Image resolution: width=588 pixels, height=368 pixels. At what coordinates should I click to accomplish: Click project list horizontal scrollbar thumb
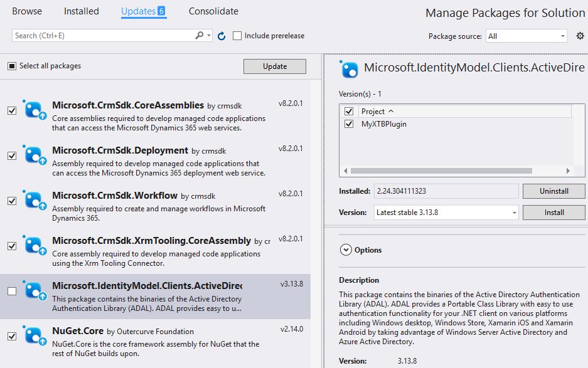[x=441, y=171]
